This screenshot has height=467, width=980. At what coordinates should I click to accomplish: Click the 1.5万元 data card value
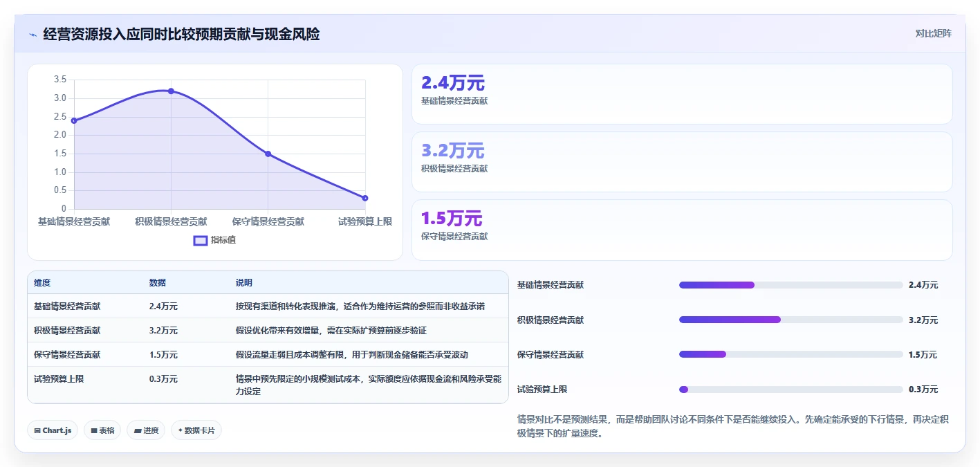point(452,219)
